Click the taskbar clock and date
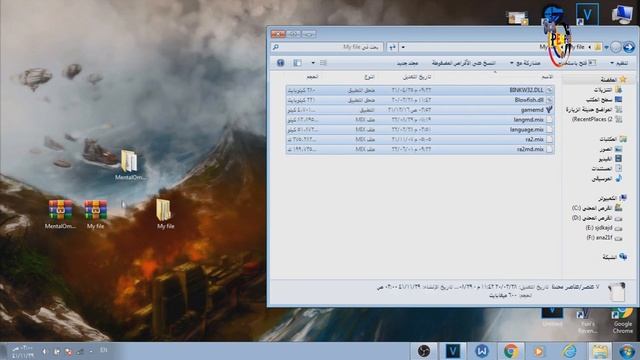640x360 pixels. pyautogui.click(x=22, y=351)
